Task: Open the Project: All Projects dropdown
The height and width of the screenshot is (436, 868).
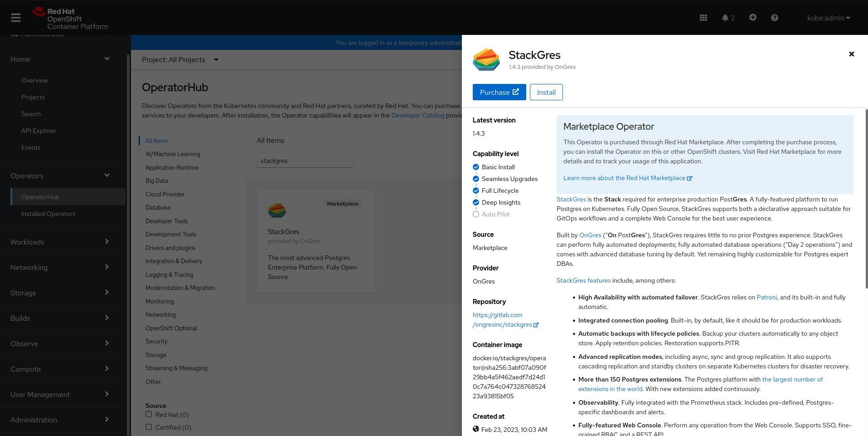Action: [180, 59]
